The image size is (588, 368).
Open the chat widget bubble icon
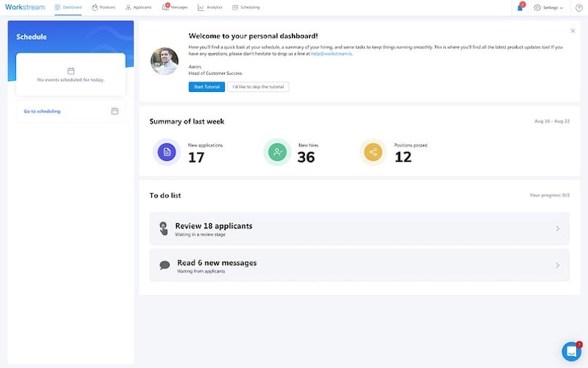(x=571, y=351)
